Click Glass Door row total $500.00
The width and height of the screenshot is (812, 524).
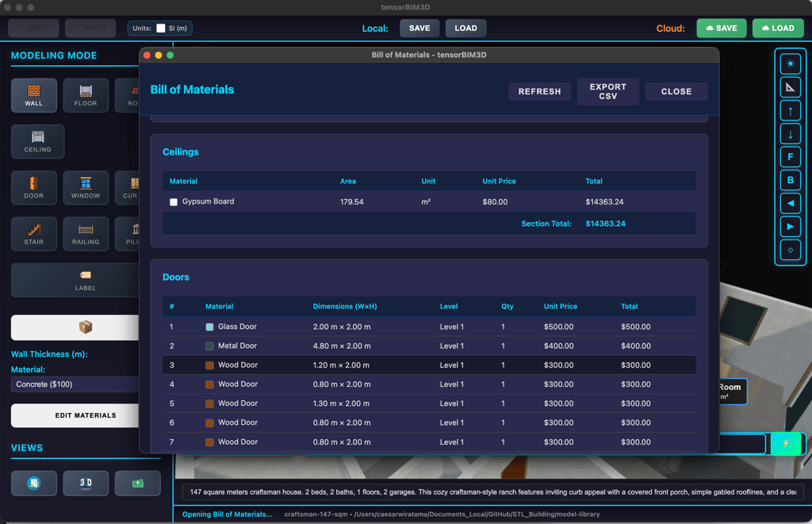coord(636,327)
